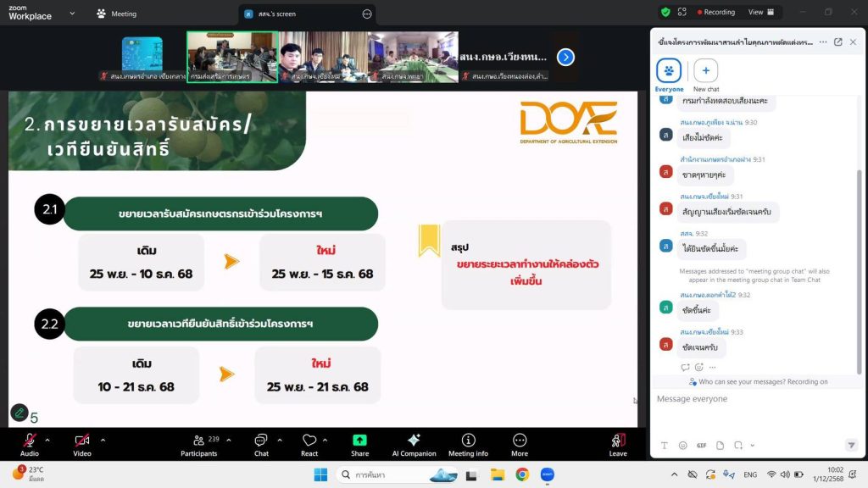Start a New chat

click(x=706, y=75)
